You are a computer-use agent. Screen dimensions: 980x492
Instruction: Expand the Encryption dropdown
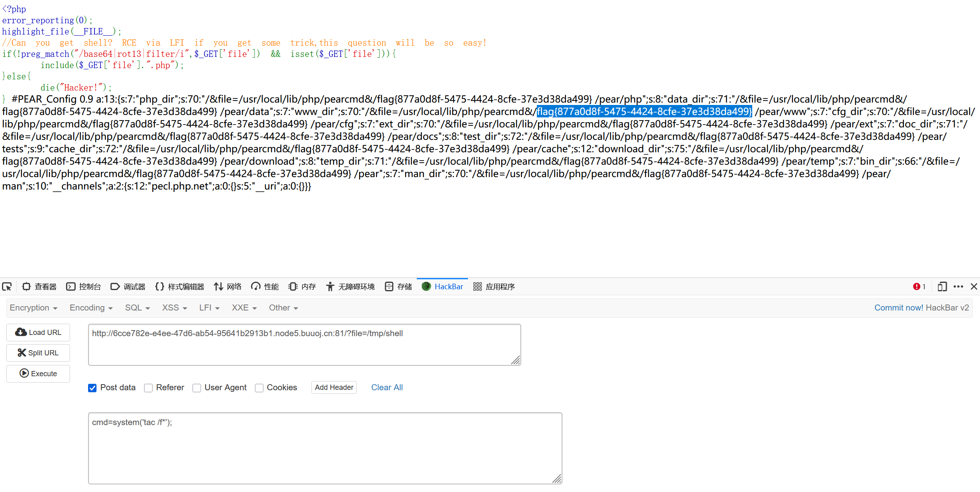tap(34, 308)
